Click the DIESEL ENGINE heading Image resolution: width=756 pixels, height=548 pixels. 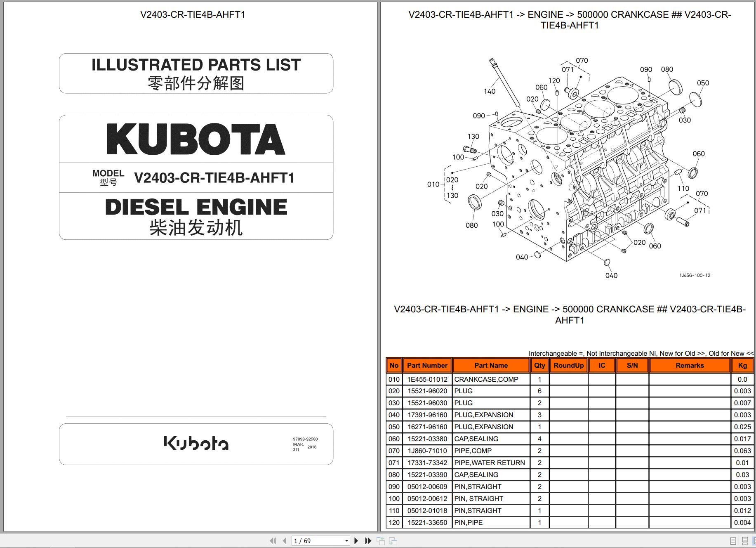196,207
